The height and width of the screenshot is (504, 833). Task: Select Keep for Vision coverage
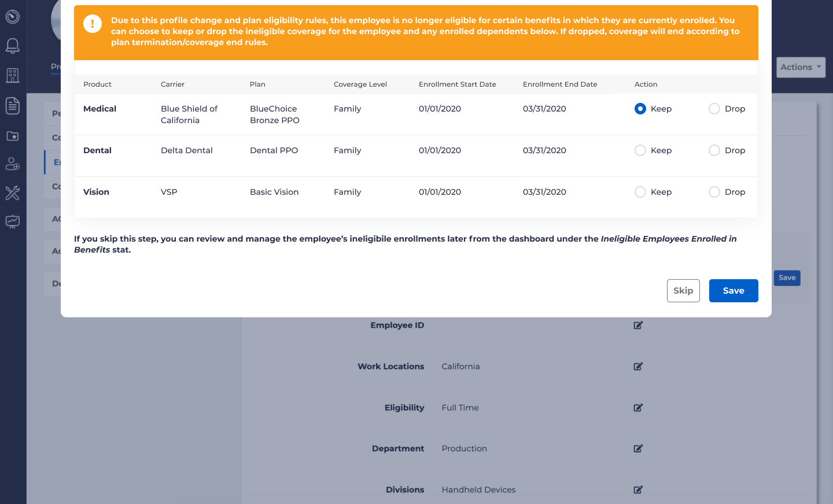pyautogui.click(x=640, y=192)
